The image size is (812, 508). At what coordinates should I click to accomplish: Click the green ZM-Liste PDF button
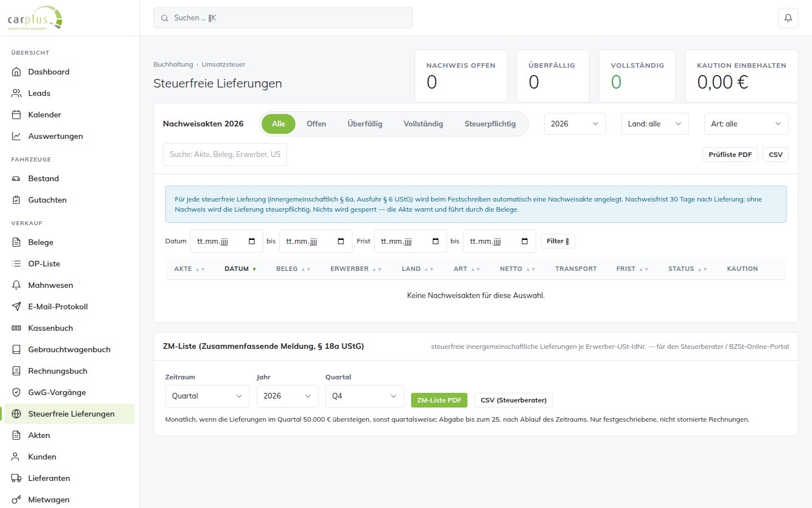pyautogui.click(x=439, y=400)
